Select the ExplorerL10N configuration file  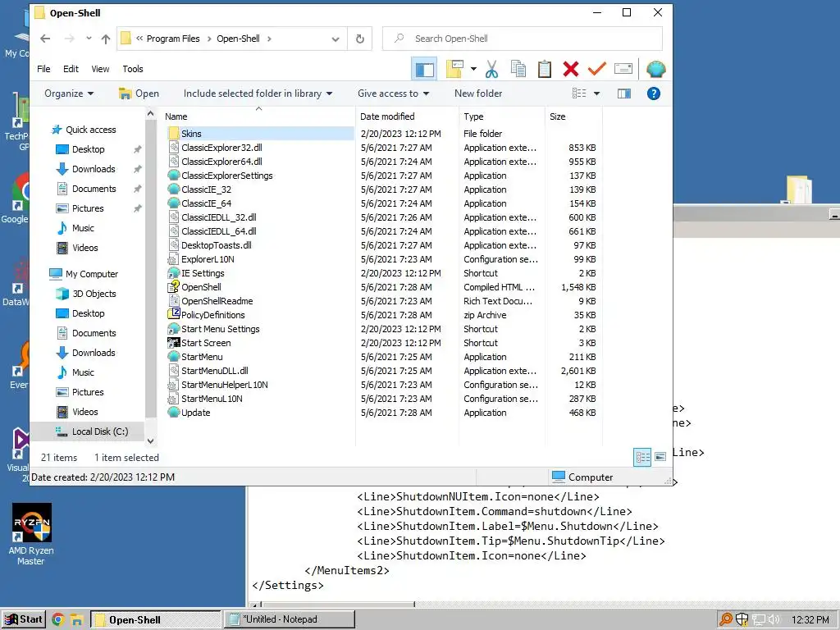208,259
